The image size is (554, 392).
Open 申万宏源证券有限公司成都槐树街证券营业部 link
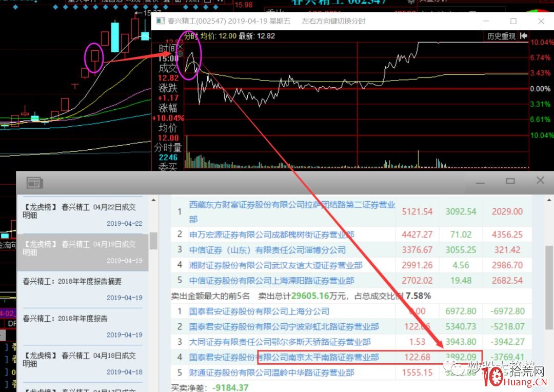(271, 234)
